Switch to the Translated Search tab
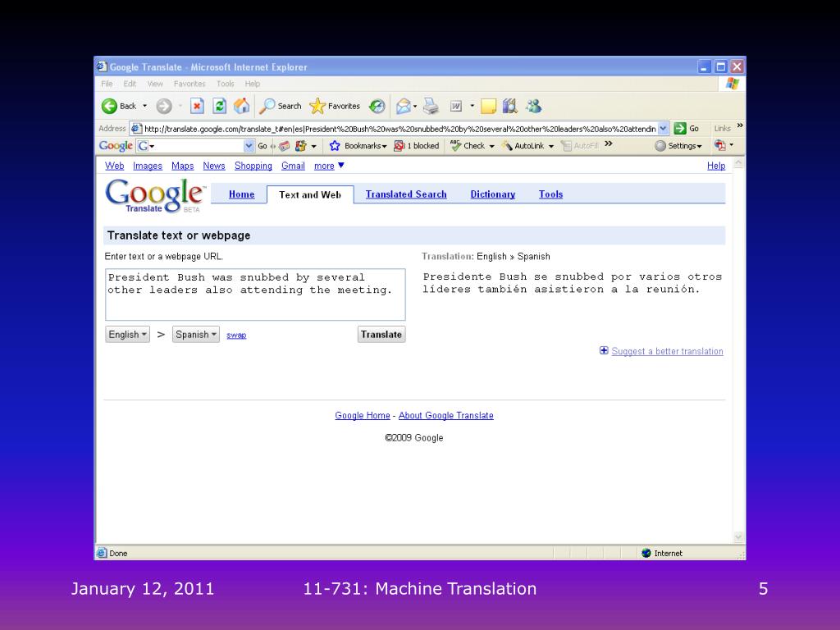Image resolution: width=840 pixels, height=630 pixels. click(406, 194)
